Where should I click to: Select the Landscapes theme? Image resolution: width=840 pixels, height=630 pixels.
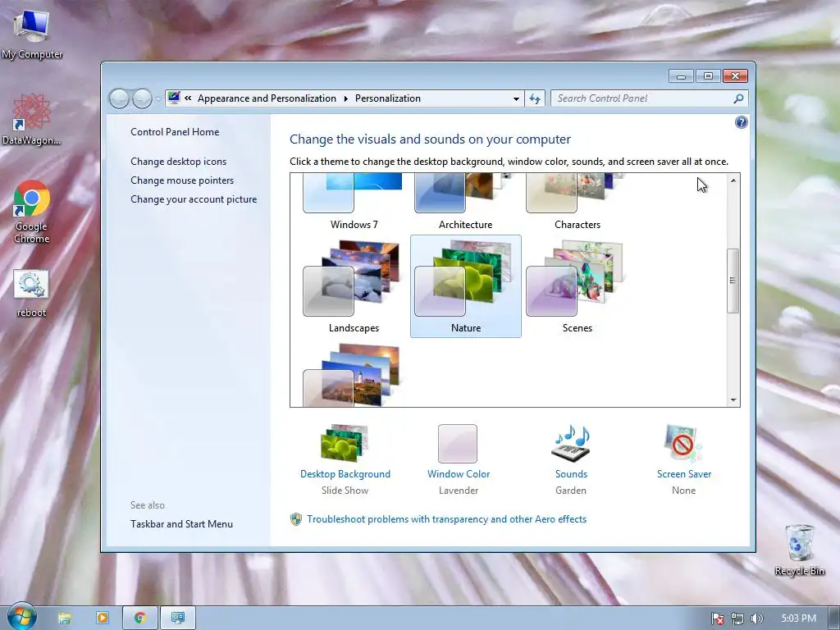tap(354, 286)
